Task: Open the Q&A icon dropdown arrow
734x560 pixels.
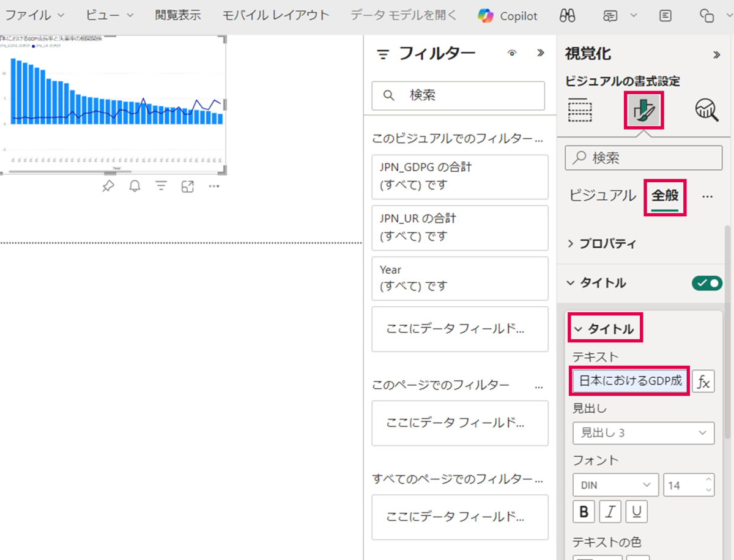Action: (633, 16)
